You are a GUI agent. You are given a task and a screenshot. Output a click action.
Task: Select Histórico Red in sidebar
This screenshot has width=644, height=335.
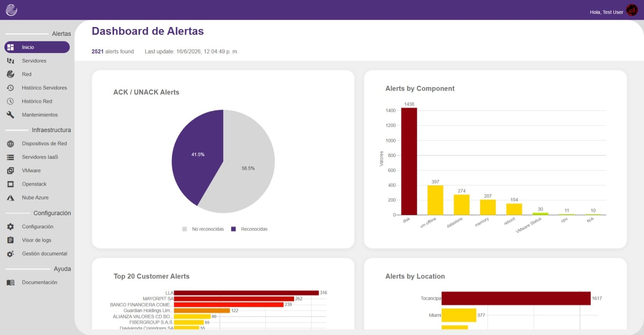pos(37,101)
